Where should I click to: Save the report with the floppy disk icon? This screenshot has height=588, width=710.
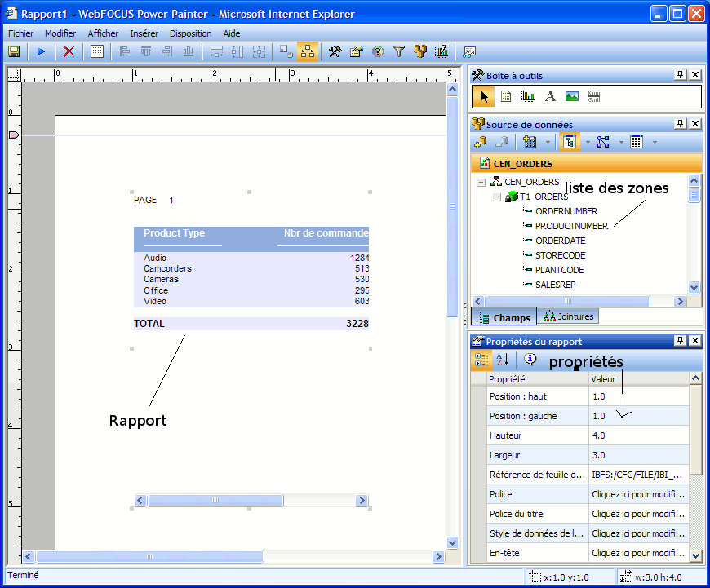pos(14,51)
